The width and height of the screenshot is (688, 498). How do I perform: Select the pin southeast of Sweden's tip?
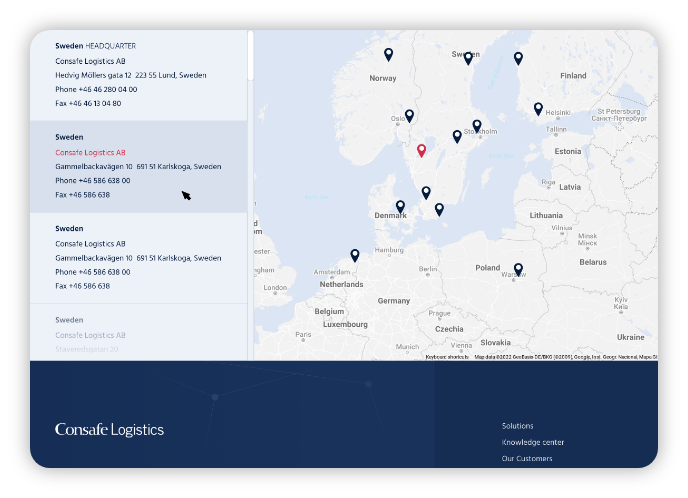[439, 209]
